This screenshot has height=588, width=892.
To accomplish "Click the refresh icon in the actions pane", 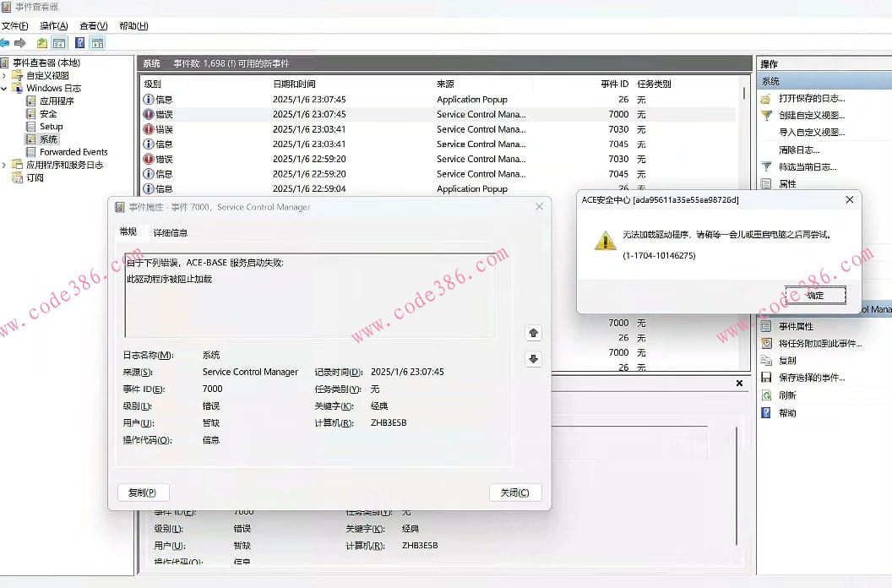I will click(x=766, y=395).
